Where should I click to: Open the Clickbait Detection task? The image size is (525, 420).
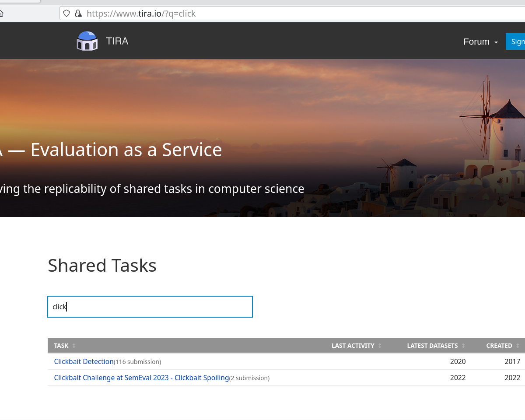click(84, 361)
